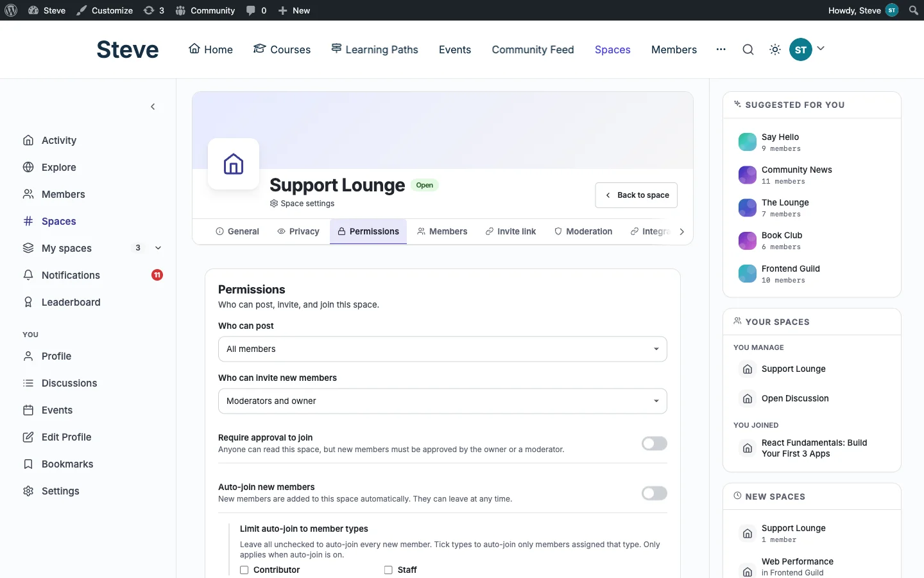This screenshot has width=924, height=578.
Task: Open sidebar Settings gear item
Action: coord(93,491)
